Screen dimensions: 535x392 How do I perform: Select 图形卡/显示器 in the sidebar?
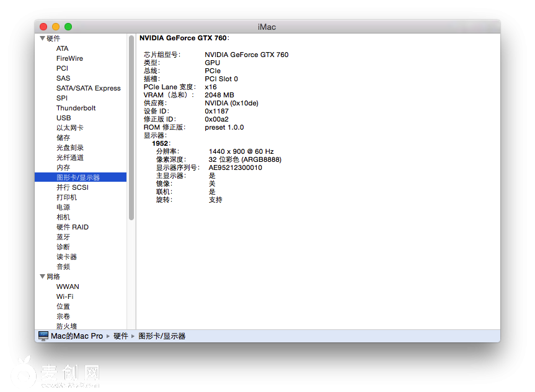[x=78, y=177]
